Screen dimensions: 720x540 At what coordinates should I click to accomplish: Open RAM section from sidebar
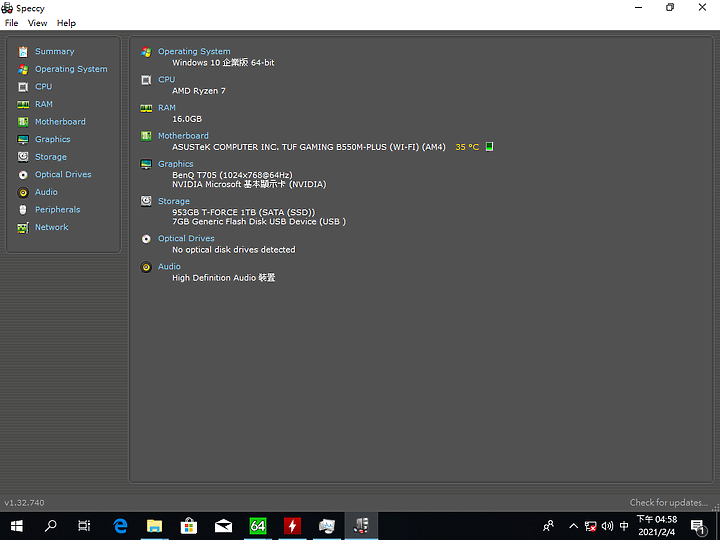pos(44,104)
